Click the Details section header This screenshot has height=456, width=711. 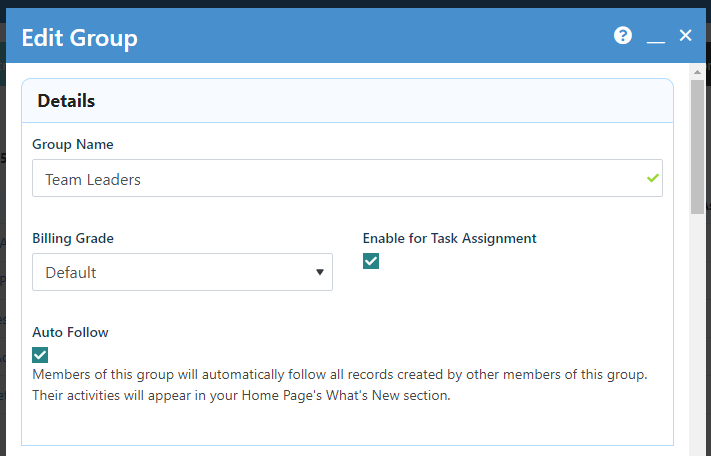tap(66, 101)
